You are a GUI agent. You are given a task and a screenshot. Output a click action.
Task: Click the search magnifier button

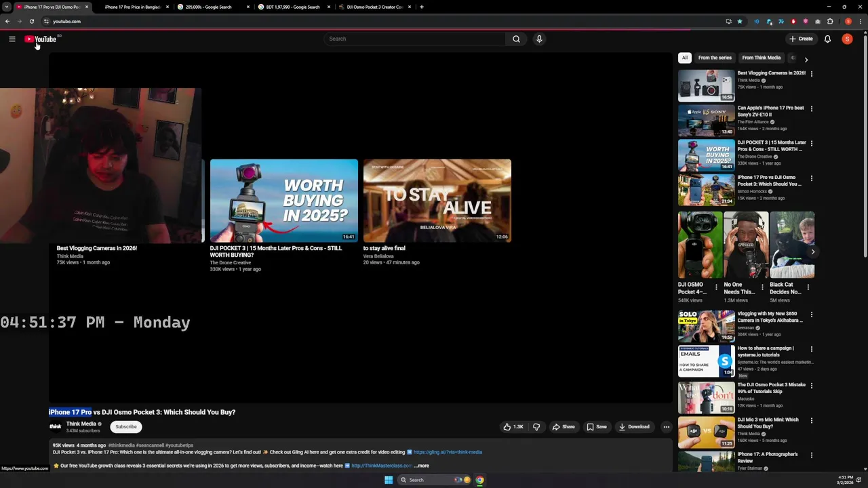[x=516, y=39]
